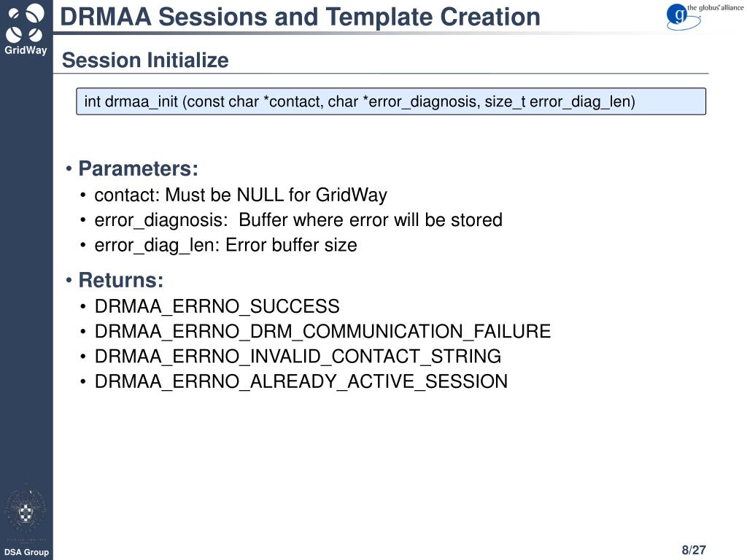Click the GridWay logo icon
747x560 pixels.
click(26, 23)
